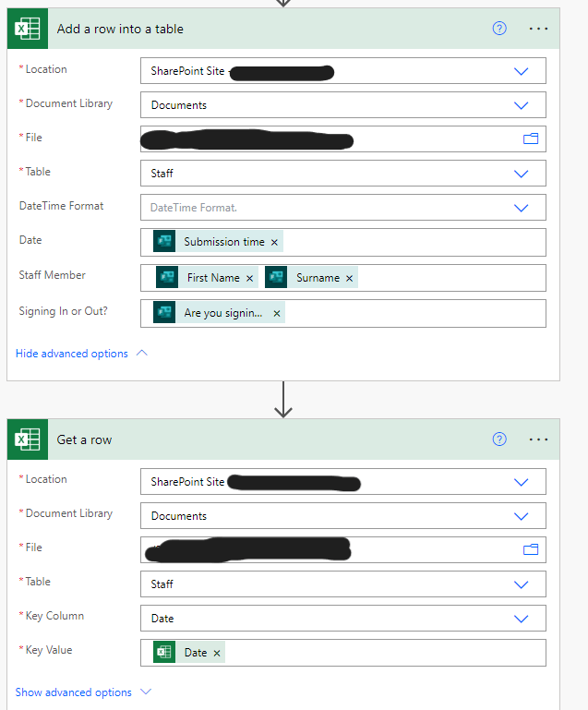Image resolution: width=588 pixels, height=710 pixels.
Task: Click the File field in Add a row card
Action: point(343,139)
